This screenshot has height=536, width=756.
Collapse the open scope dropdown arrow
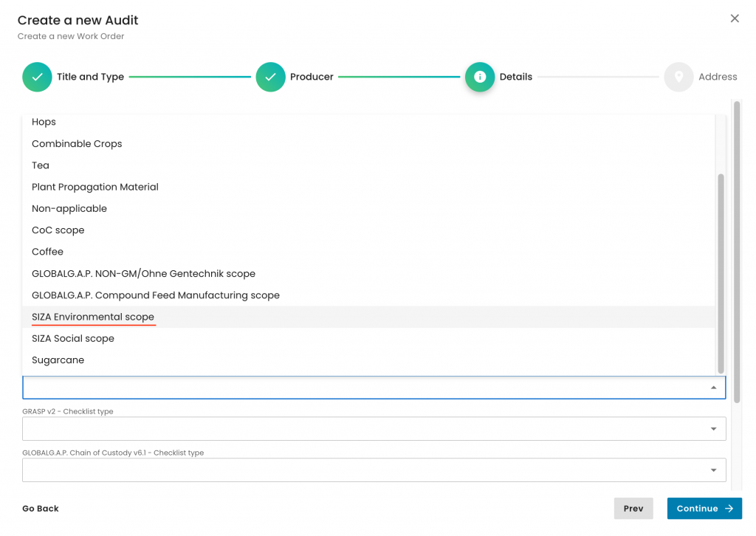[x=713, y=388]
